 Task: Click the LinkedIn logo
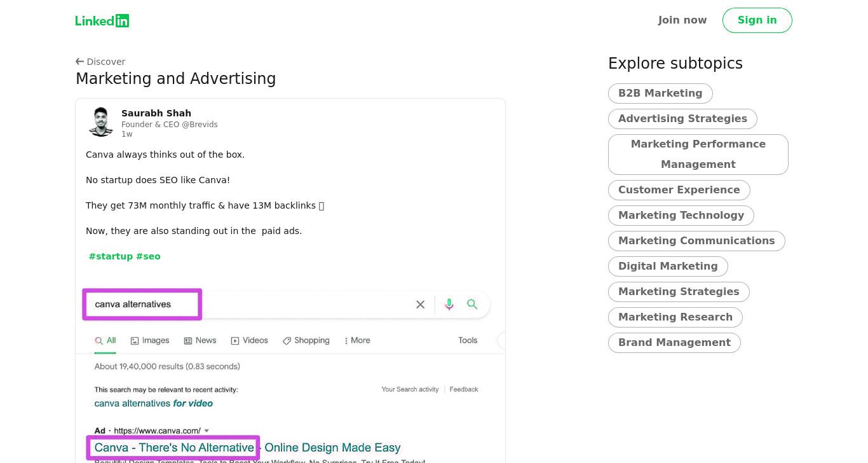click(x=102, y=20)
